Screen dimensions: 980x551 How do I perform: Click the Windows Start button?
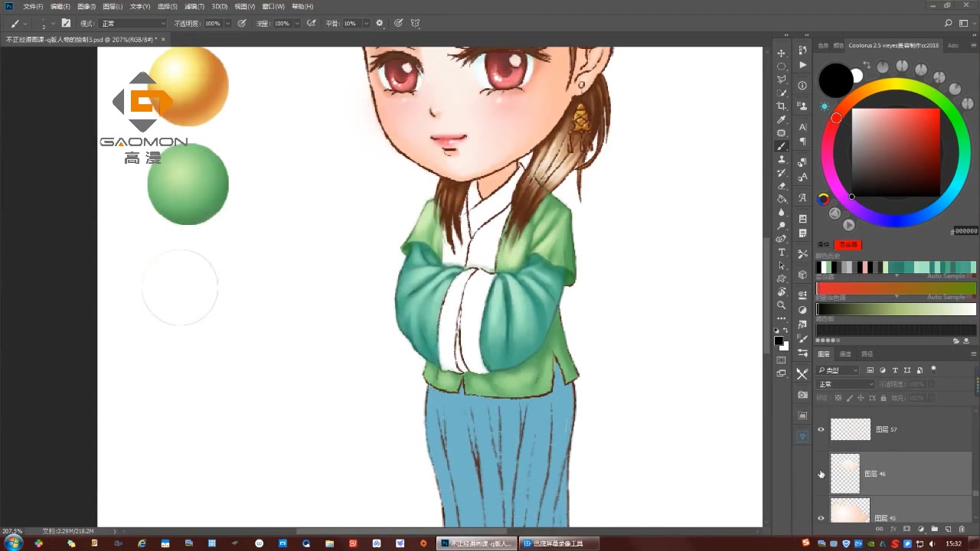click(14, 543)
